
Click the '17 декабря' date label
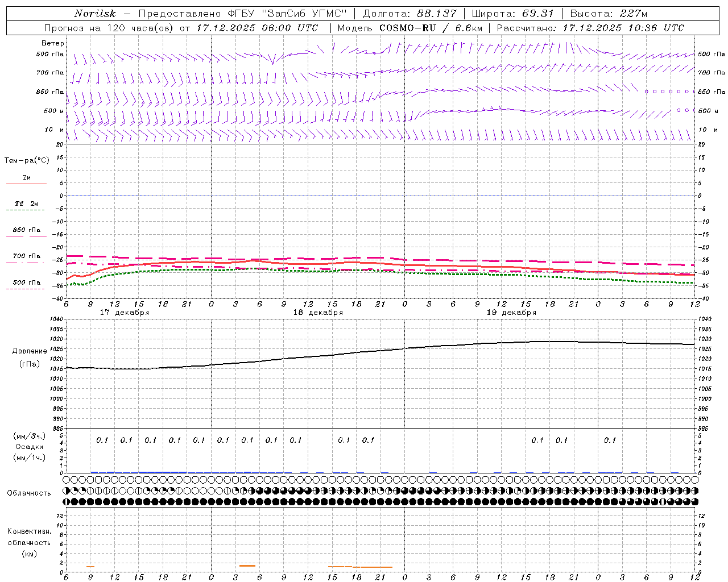point(125,313)
